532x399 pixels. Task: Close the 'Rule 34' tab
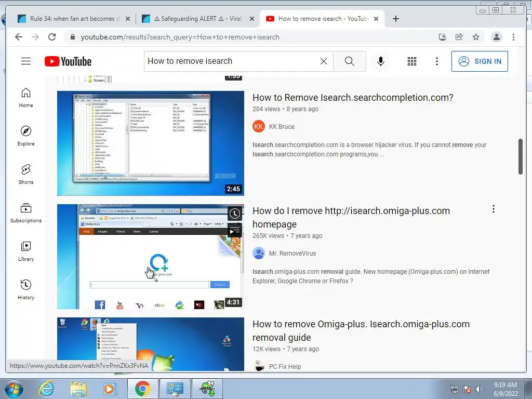pyautogui.click(x=128, y=19)
